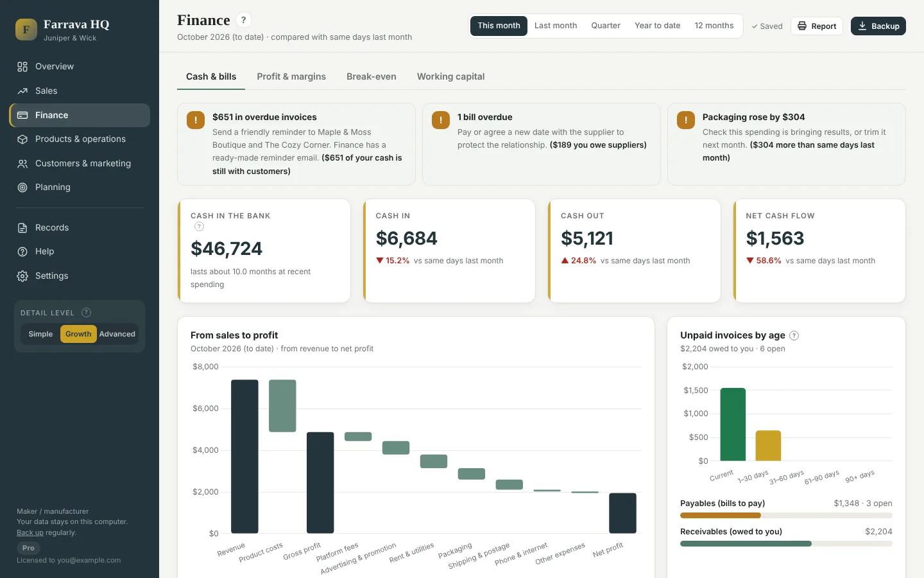Click the Finance card icon in sidebar
This screenshot has height=578, width=924.
22,116
